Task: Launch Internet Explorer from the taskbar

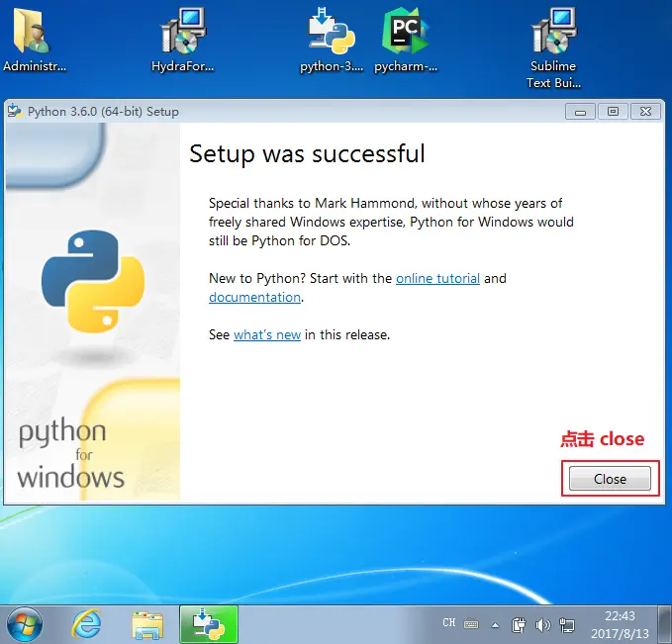Action: [86, 624]
